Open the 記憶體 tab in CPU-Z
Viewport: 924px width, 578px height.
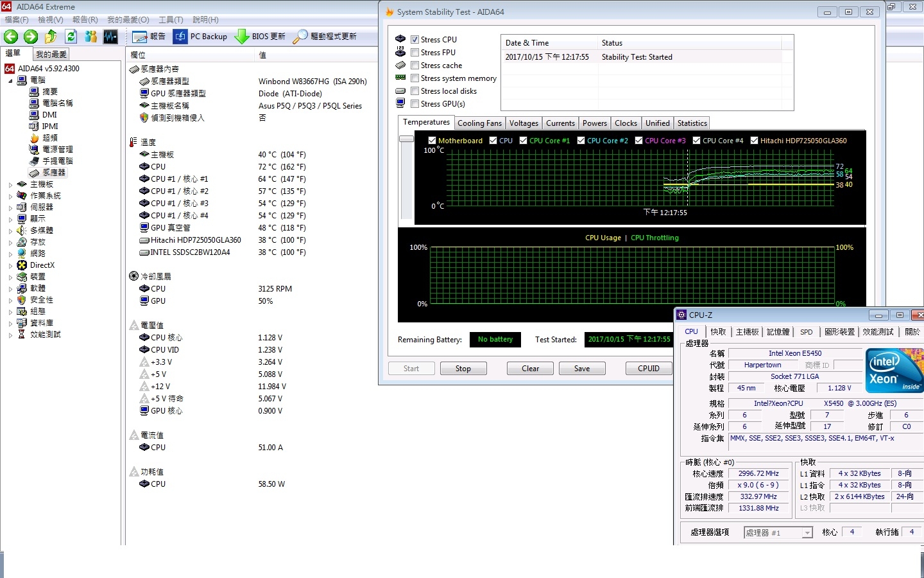778,332
